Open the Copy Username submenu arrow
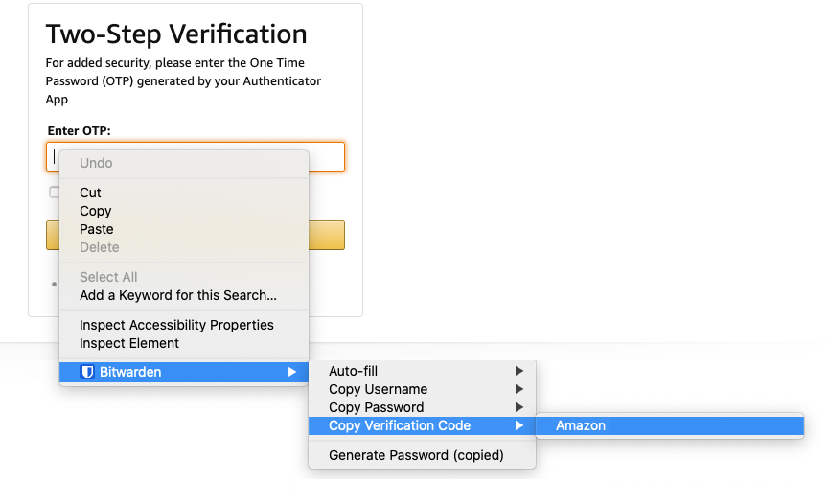This screenshot has height=504, width=829. [x=519, y=389]
